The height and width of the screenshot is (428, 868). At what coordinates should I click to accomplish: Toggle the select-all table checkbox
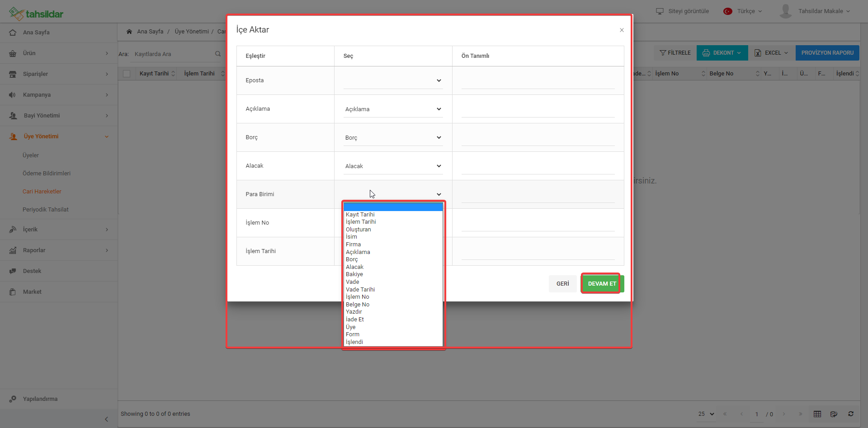(127, 74)
